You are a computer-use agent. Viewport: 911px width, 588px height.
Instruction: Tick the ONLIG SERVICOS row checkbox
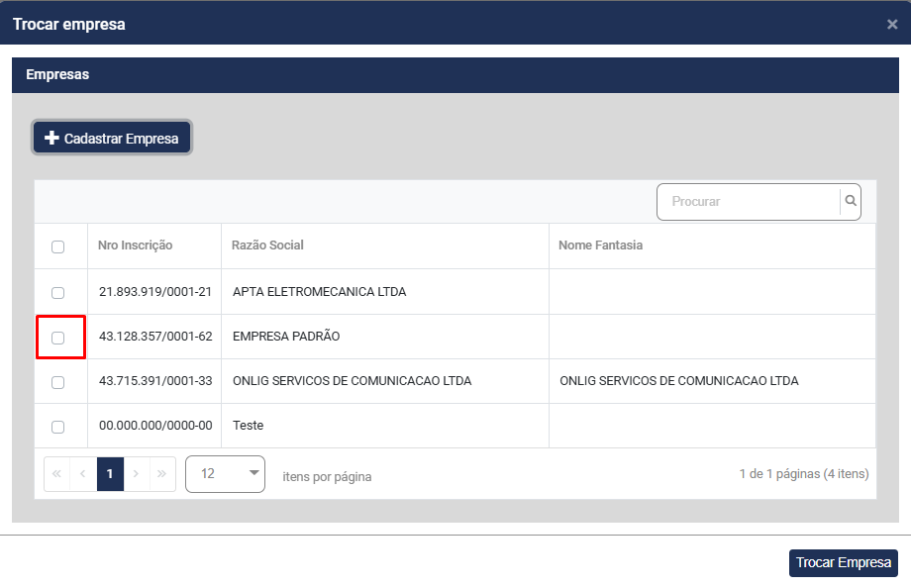57,382
